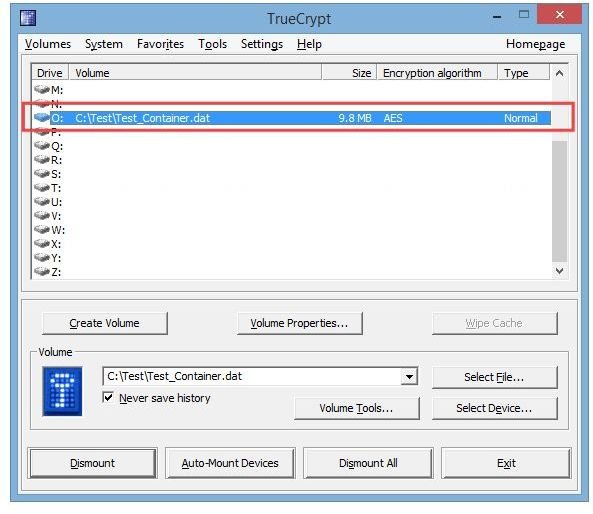
Task: Select drive X: icon in the list
Action: (42, 244)
